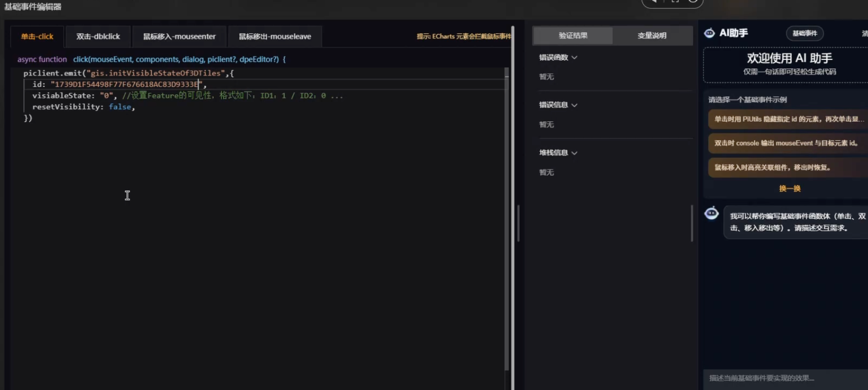Switch to the 变量说明 tab

(652, 36)
